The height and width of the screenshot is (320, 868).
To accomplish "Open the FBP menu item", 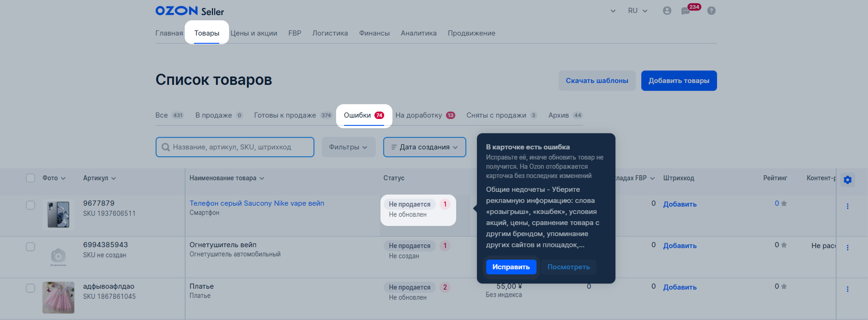I will pyautogui.click(x=295, y=33).
